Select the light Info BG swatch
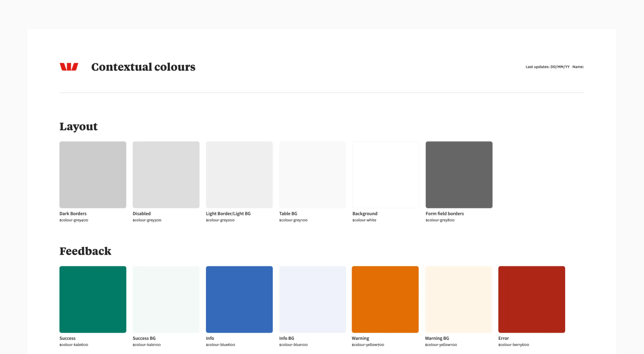Viewport: 644px width, 354px height. (x=312, y=299)
